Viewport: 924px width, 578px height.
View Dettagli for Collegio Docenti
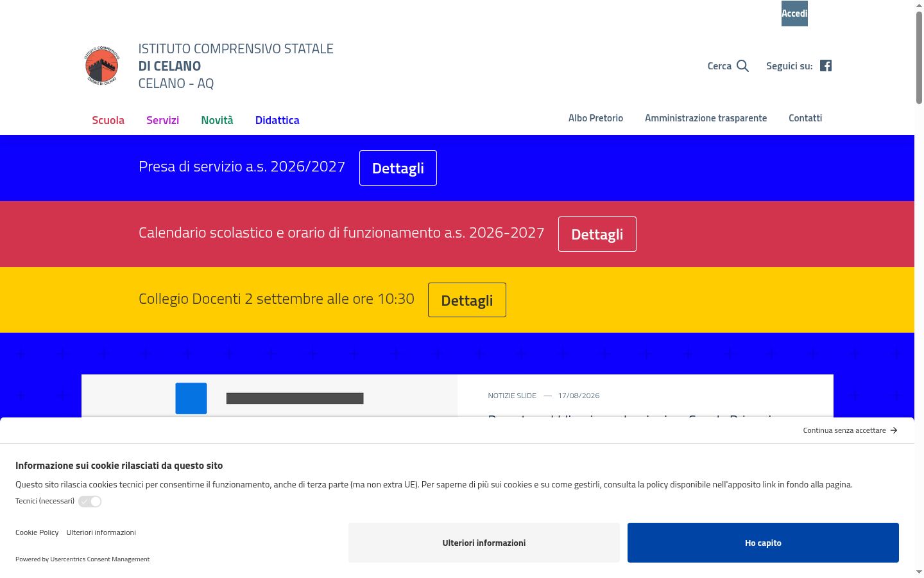click(x=467, y=300)
